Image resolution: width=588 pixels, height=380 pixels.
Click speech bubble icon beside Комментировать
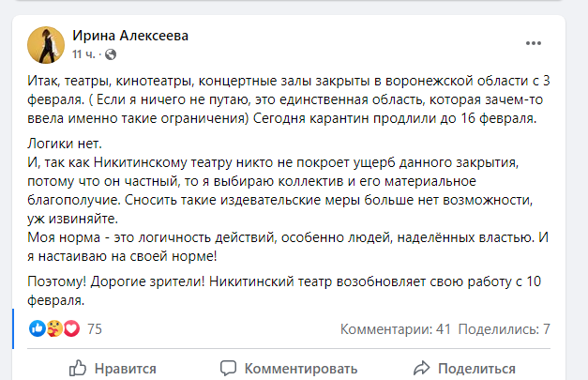click(228, 369)
